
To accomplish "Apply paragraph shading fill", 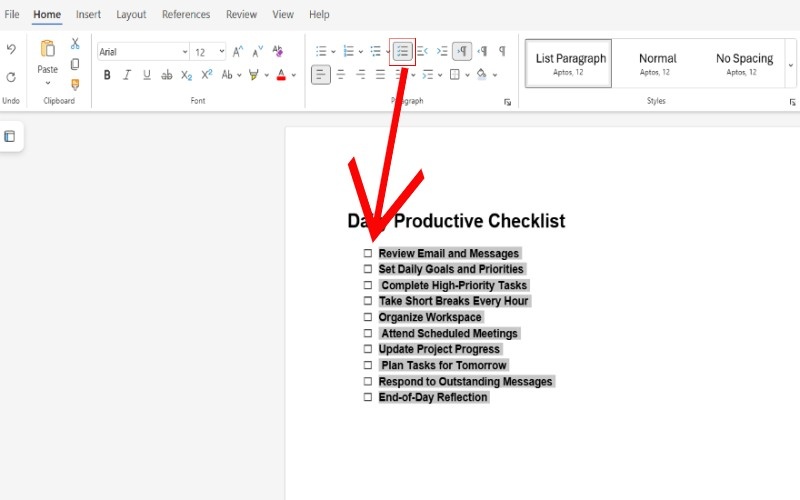I will (x=482, y=74).
